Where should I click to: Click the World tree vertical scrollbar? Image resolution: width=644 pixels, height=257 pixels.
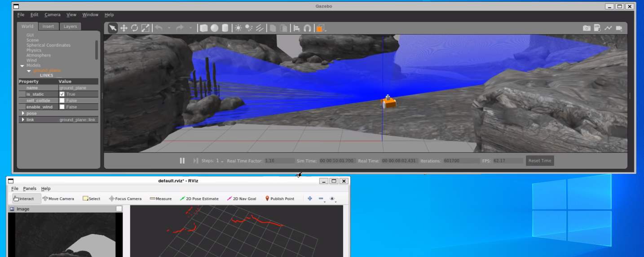pyautogui.click(x=97, y=50)
